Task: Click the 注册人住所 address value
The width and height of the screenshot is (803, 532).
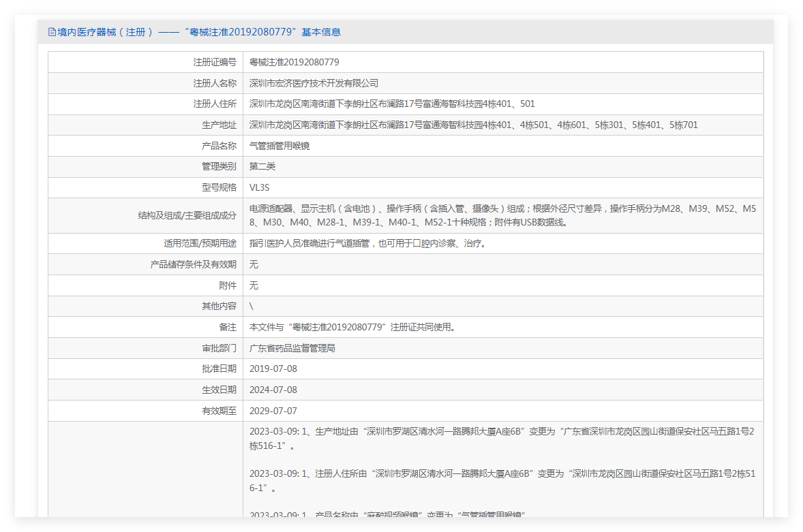Action: (392, 104)
